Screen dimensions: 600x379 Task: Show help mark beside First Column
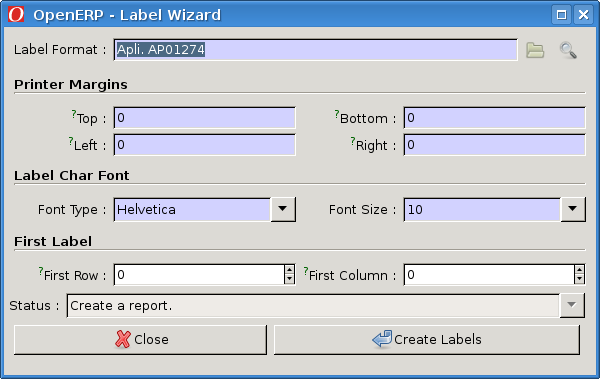pos(306,271)
